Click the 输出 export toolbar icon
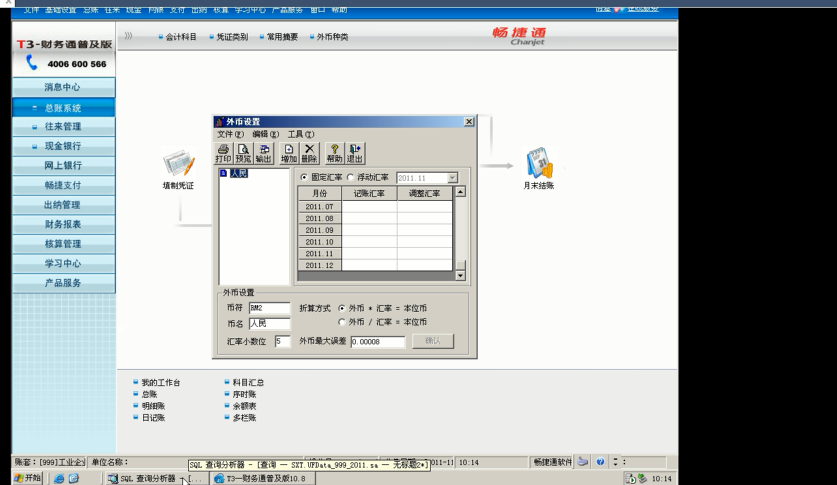837x485 pixels. 263,153
